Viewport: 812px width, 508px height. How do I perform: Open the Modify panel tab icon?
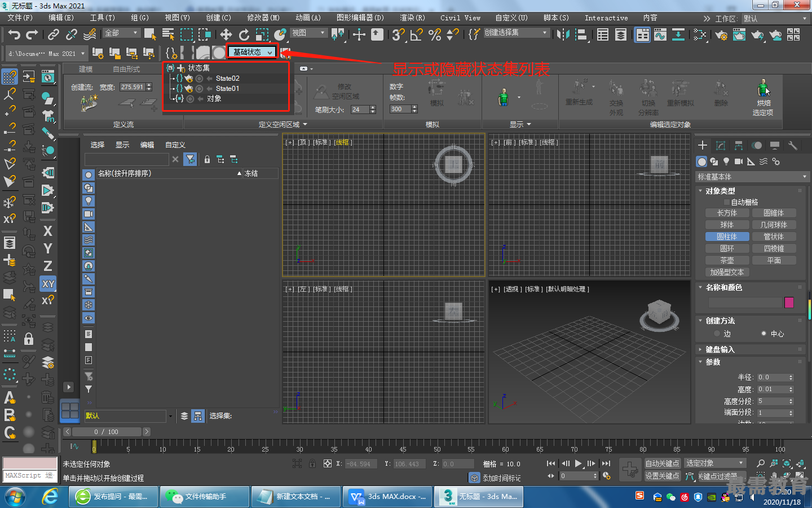[x=721, y=146]
